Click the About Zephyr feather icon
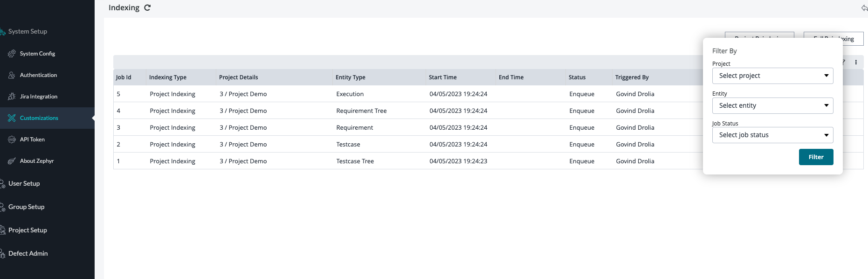Screen dimensions: 868x279 click(12, 161)
